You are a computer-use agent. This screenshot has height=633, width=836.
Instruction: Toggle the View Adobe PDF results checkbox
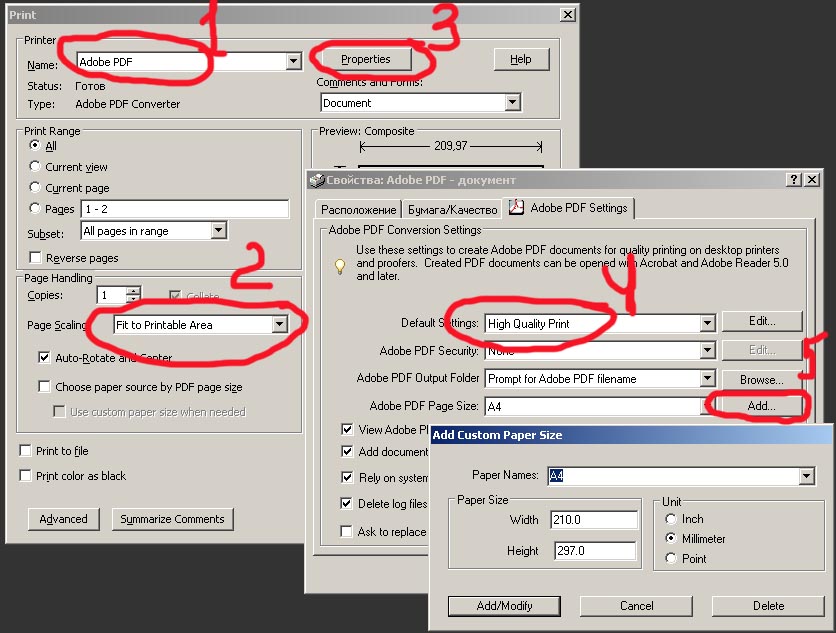pos(347,429)
